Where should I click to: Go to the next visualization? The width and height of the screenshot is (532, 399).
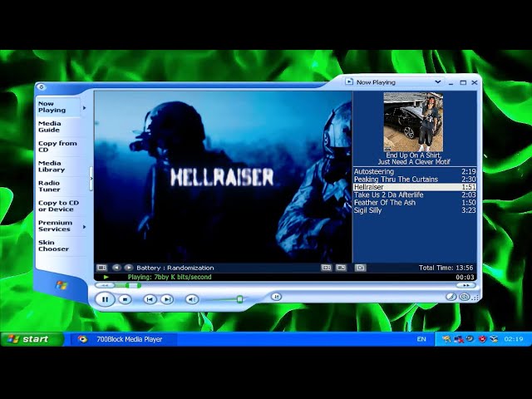129,268
